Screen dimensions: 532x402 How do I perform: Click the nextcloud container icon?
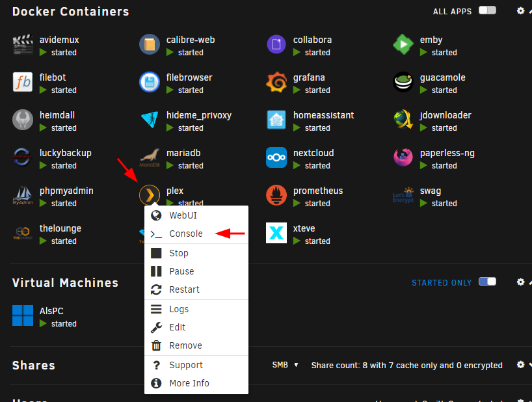pyautogui.click(x=276, y=157)
